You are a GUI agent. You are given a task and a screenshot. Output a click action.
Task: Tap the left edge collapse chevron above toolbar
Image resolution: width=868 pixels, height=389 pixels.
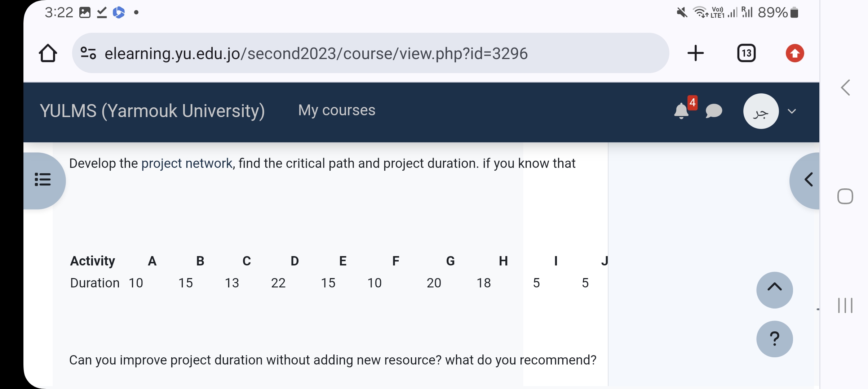845,88
